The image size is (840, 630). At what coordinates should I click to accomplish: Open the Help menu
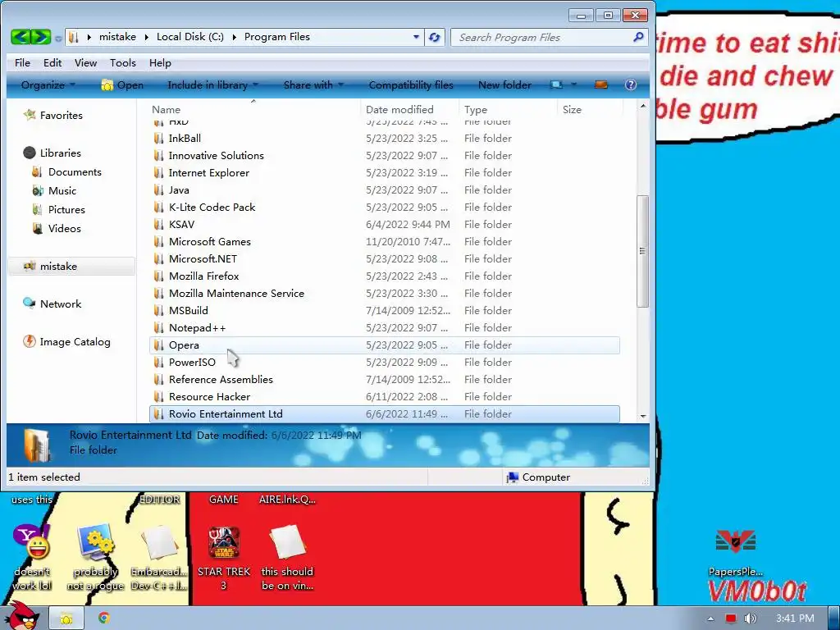(x=160, y=62)
